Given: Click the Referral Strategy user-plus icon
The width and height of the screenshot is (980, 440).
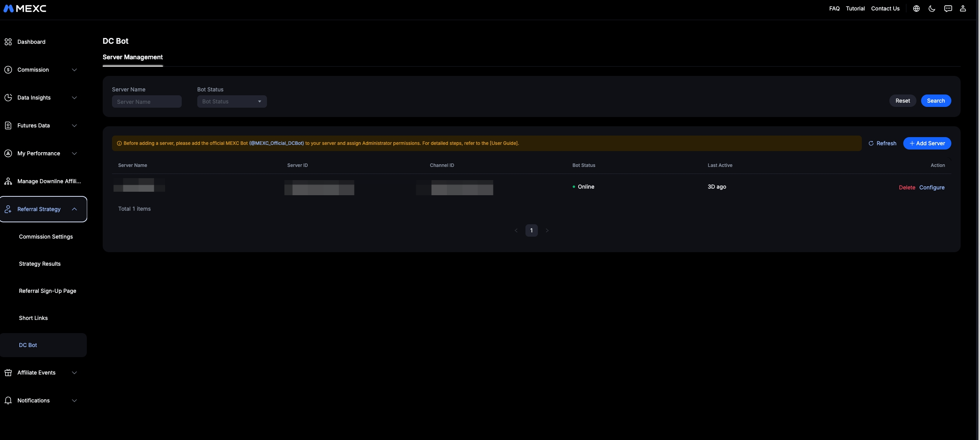Looking at the screenshot, I should [x=8, y=209].
